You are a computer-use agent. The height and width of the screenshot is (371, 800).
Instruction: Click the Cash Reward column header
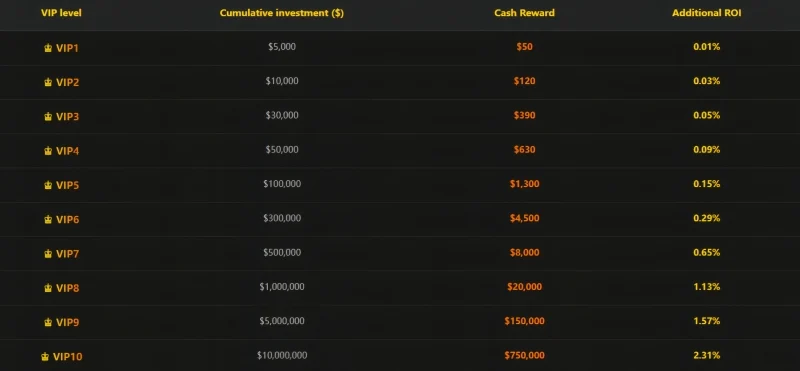[x=524, y=13]
